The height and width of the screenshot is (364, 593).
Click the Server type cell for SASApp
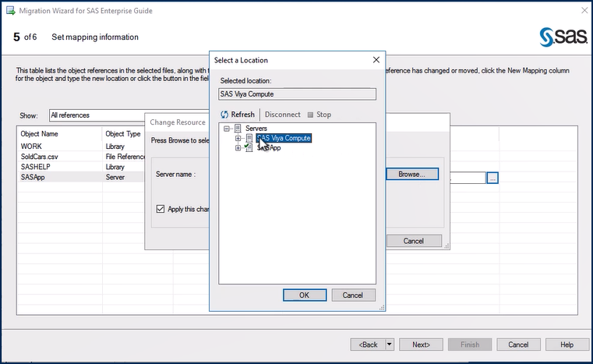click(x=115, y=177)
